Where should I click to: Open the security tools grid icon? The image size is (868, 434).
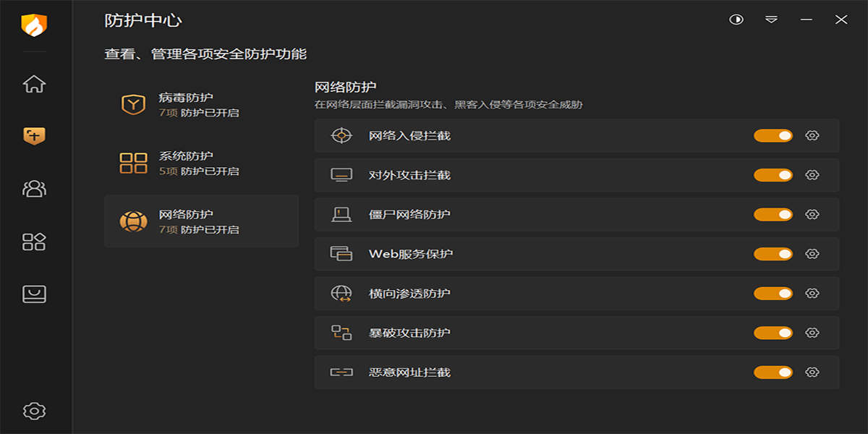pyautogui.click(x=34, y=242)
